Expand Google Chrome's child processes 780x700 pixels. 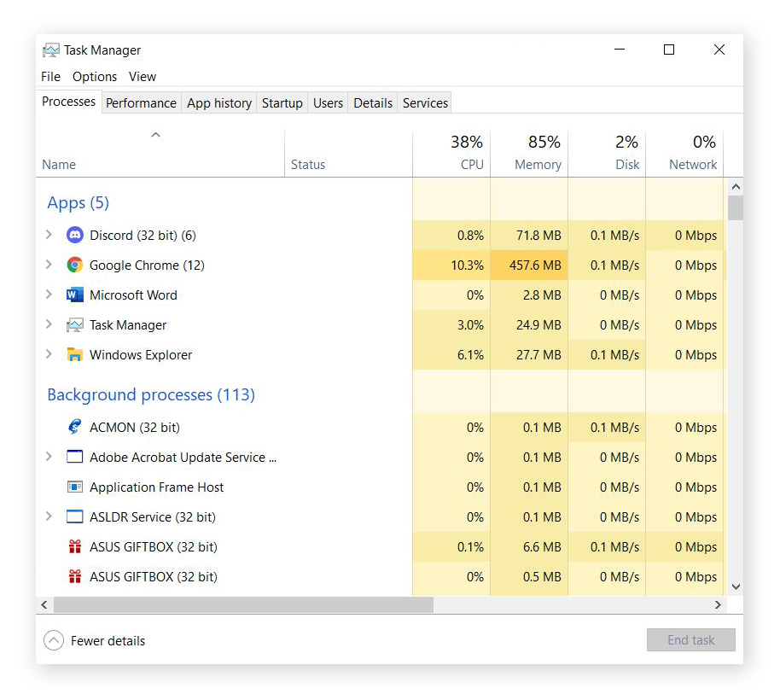49,265
